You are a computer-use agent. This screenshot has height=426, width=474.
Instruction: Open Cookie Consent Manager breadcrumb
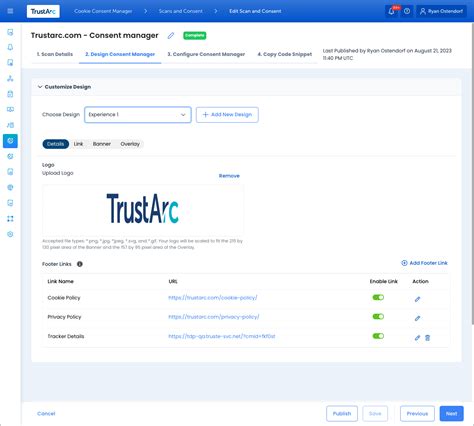(x=103, y=11)
